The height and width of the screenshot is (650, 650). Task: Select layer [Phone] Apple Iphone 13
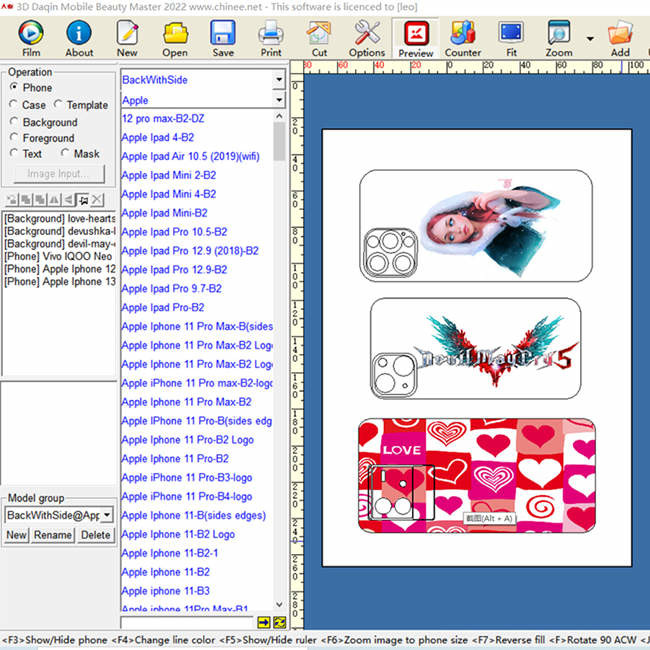click(x=59, y=281)
